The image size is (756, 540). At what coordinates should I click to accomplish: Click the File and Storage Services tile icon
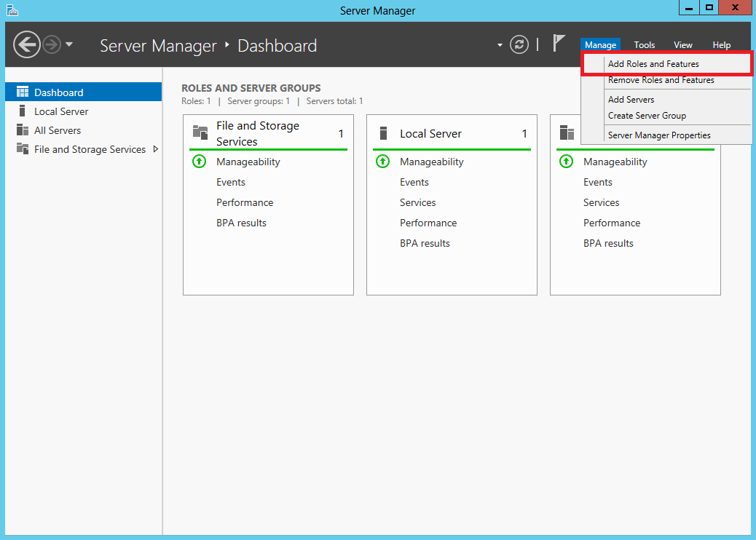(x=200, y=132)
